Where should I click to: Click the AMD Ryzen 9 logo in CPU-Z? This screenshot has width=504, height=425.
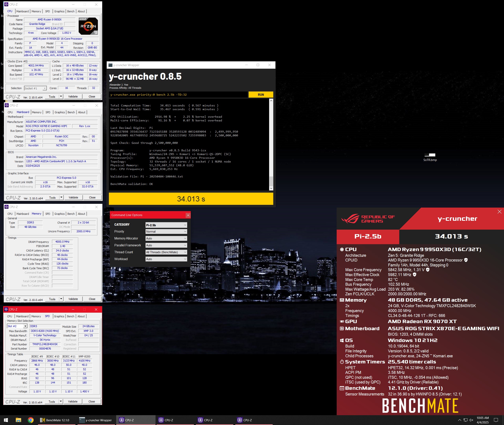click(88, 26)
